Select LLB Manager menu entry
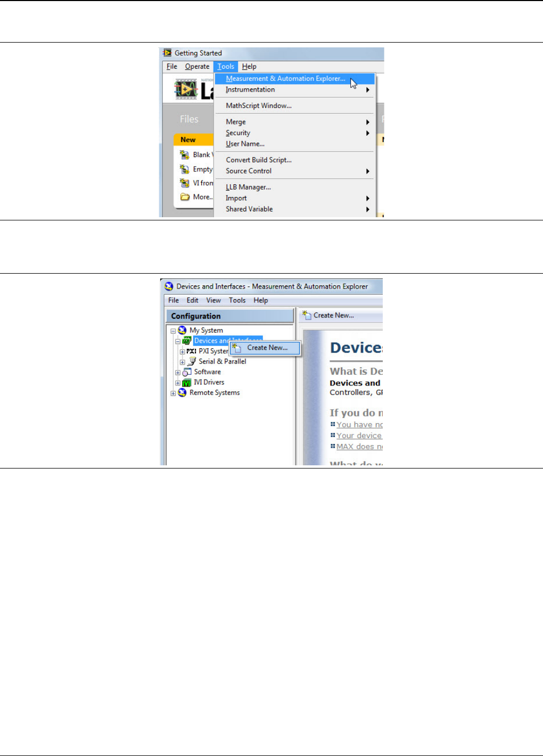The width and height of the screenshot is (543, 756). point(294,187)
